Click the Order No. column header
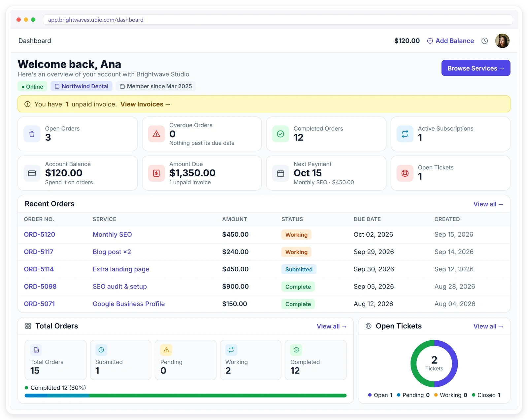Viewport: 528px width, 420px height. click(39, 219)
